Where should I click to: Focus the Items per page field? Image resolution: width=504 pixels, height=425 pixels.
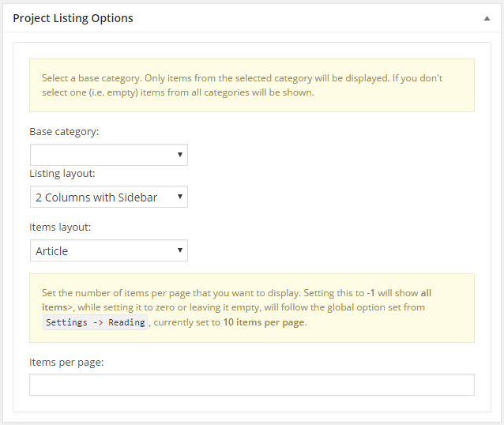pyautogui.click(x=252, y=385)
